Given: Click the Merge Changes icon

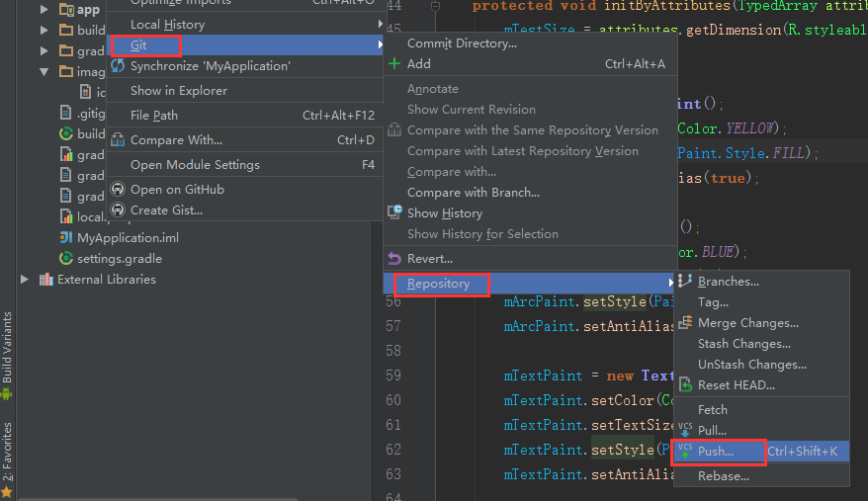Looking at the screenshot, I should (x=685, y=322).
